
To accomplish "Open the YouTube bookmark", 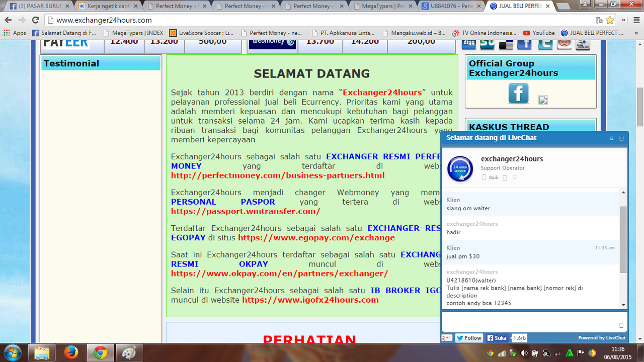I will [539, 33].
